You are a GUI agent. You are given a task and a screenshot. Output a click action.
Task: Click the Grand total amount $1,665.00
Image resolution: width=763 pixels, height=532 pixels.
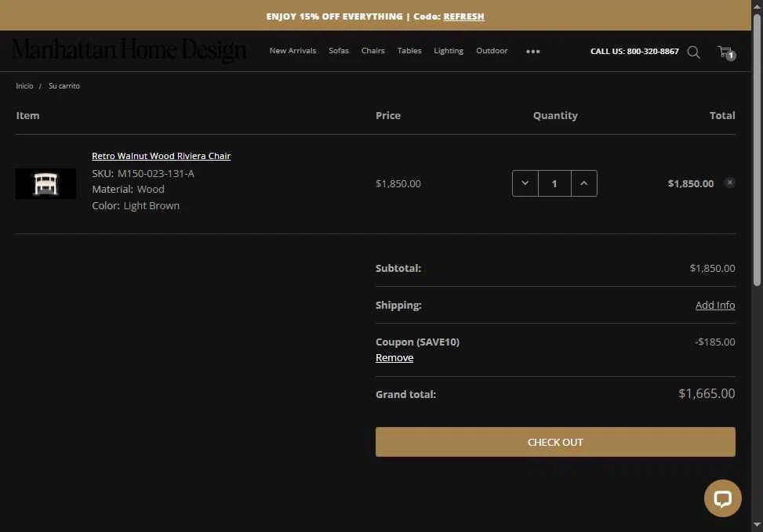click(707, 393)
